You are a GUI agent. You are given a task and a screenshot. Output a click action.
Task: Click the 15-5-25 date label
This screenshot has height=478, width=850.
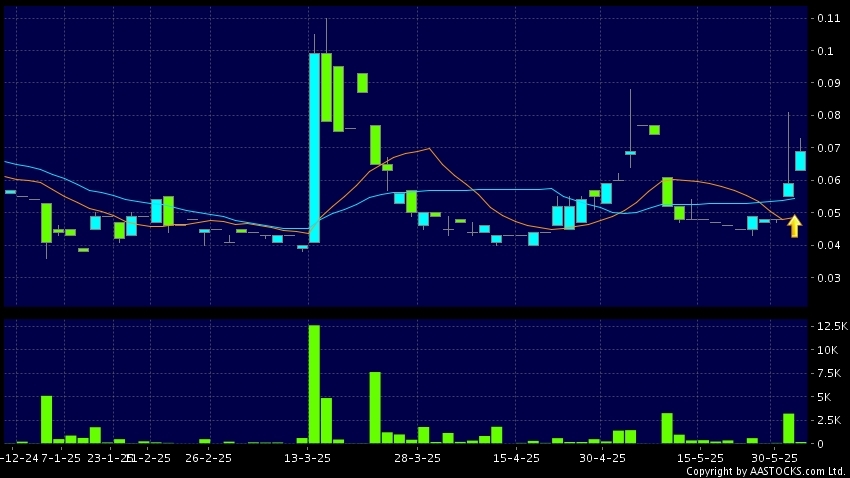[700, 458]
